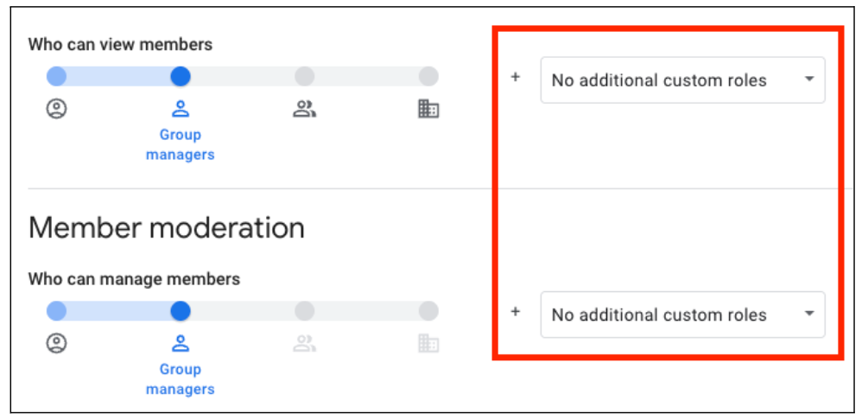Click greyed organization icon under manage members
The width and height of the screenshot is (868, 420).
point(428,344)
